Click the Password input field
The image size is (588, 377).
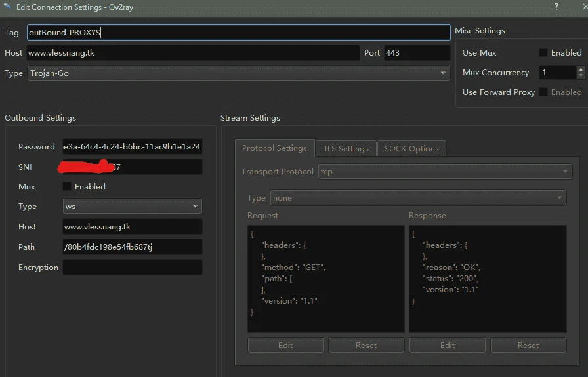point(133,146)
